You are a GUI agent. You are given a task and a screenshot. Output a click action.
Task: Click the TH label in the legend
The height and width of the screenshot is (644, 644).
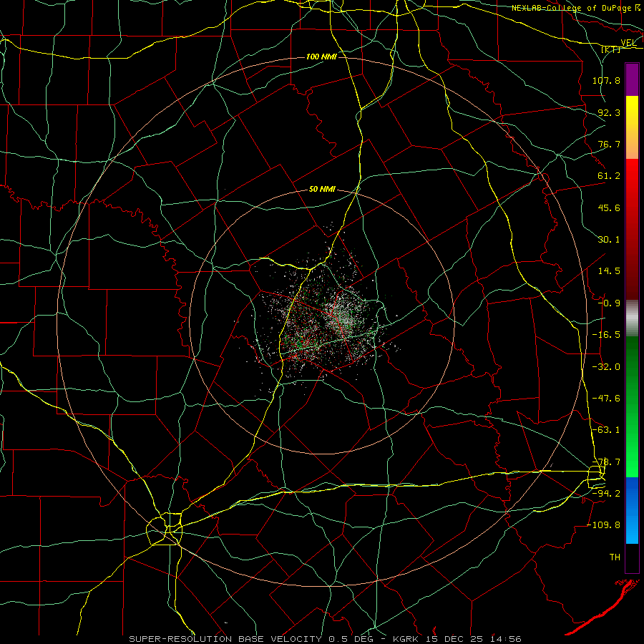click(x=615, y=557)
